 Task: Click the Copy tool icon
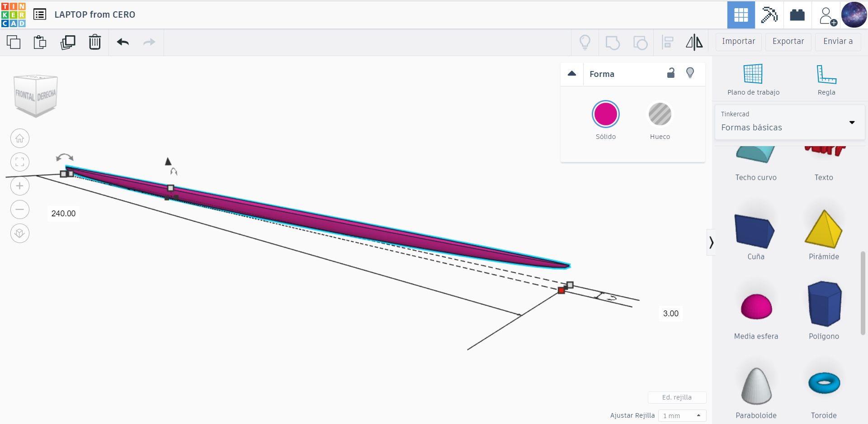(14, 42)
